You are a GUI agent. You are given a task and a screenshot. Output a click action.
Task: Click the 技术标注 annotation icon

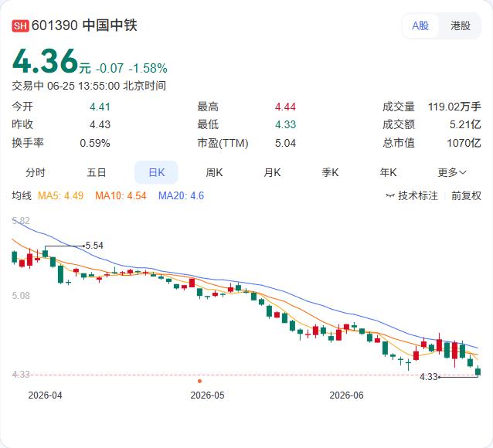tap(390, 196)
